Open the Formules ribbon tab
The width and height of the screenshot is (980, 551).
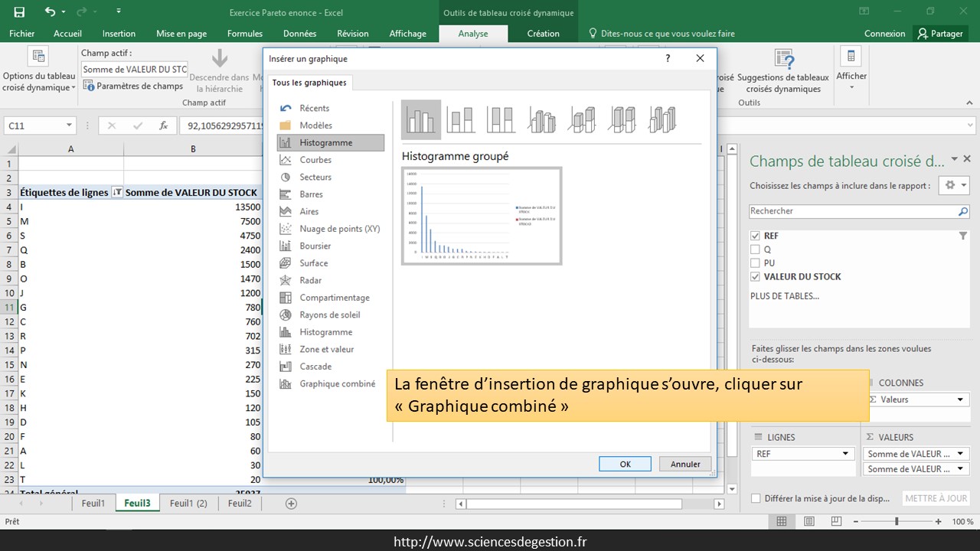point(245,34)
